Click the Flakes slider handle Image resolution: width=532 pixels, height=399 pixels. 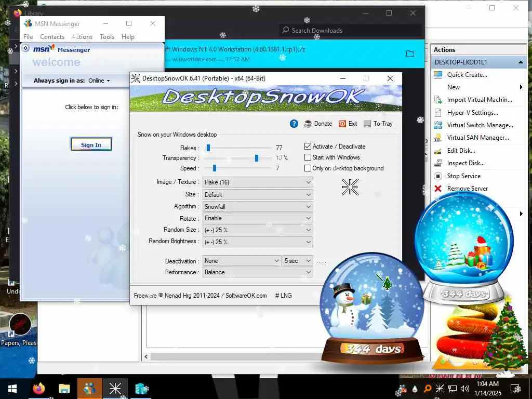point(208,148)
